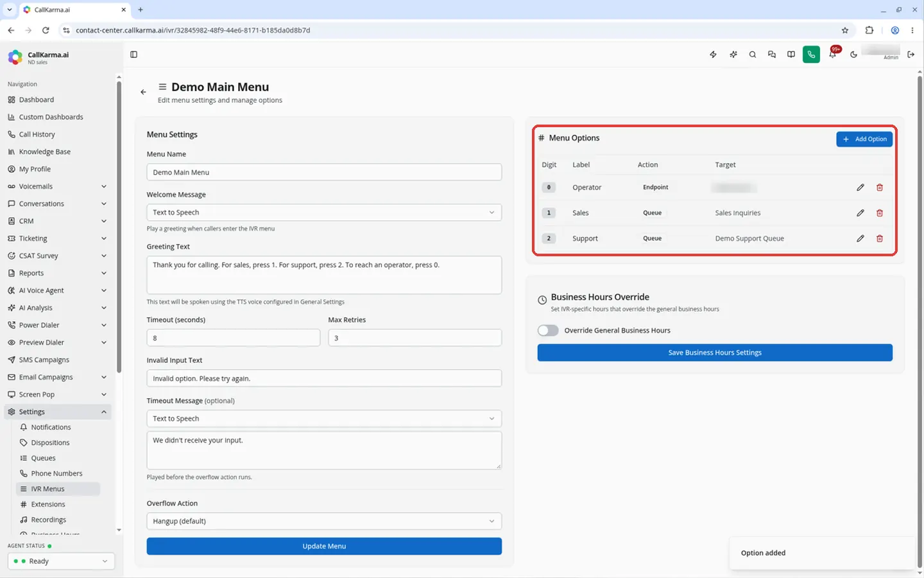The width and height of the screenshot is (924, 578).
Task: Edit the Operator menu option
Action: [860, 188]
